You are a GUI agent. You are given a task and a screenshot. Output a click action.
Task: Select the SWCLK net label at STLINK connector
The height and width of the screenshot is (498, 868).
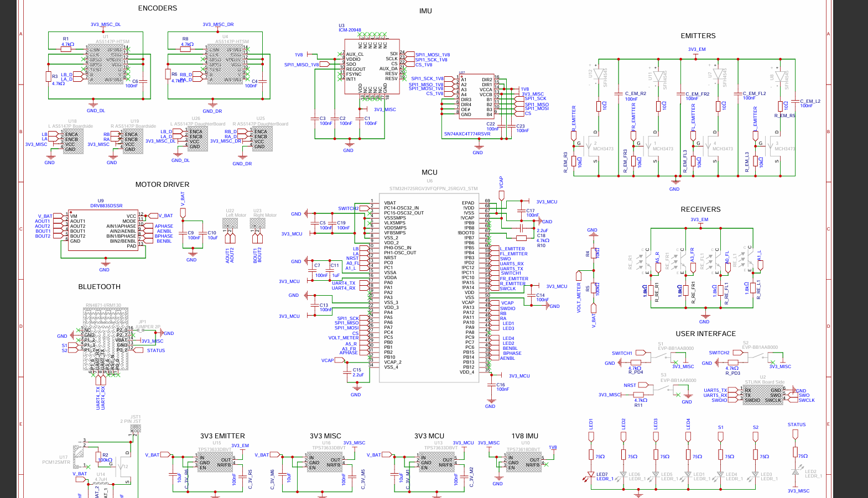[x=807, y=400]
